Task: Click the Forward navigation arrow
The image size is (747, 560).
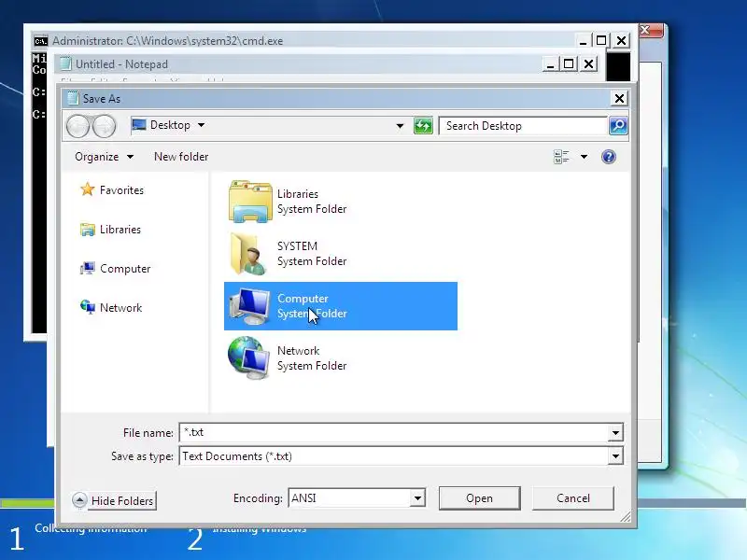Action: [x=105, y=126]
